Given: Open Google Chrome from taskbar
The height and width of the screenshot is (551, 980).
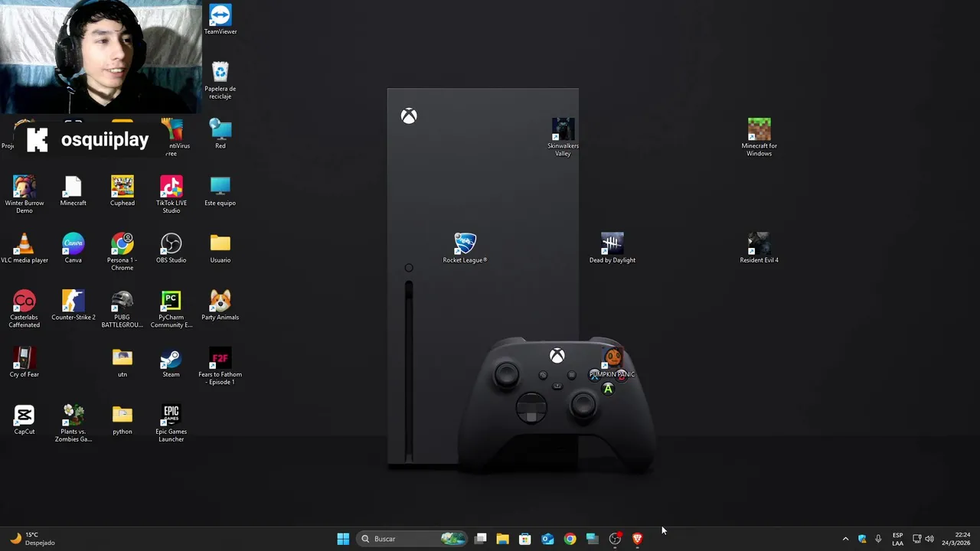Looking at the screenshot, I should [x=570, y=539].
